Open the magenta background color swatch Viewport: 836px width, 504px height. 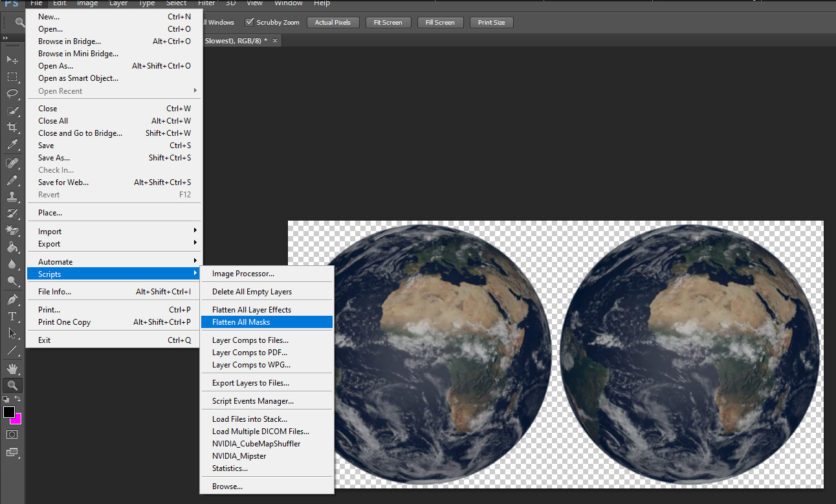[x=17, y=421]
